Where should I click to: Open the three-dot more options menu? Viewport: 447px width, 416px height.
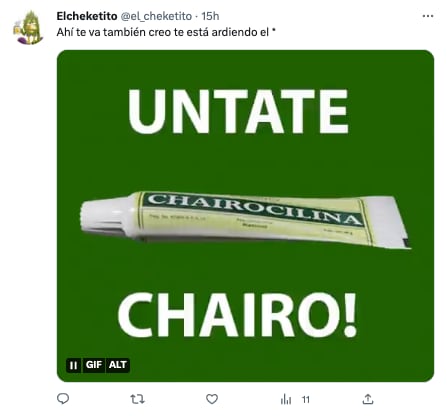tap(428, 16)
